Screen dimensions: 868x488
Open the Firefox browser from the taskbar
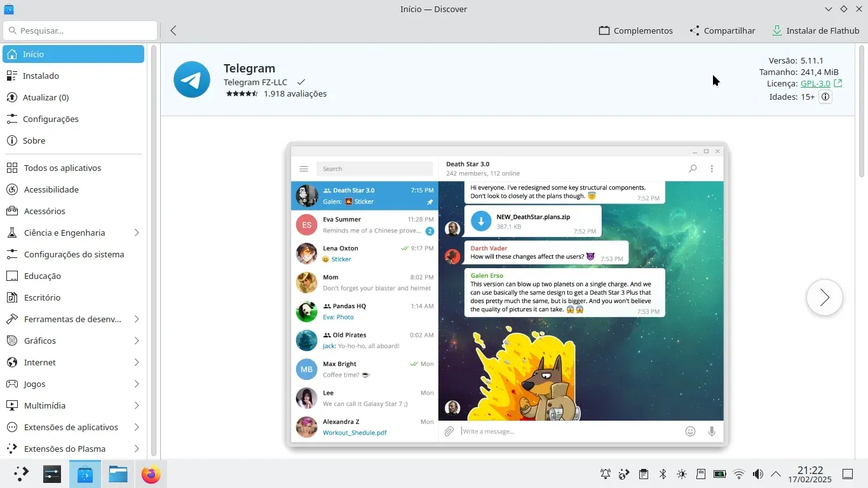point(151,474)
